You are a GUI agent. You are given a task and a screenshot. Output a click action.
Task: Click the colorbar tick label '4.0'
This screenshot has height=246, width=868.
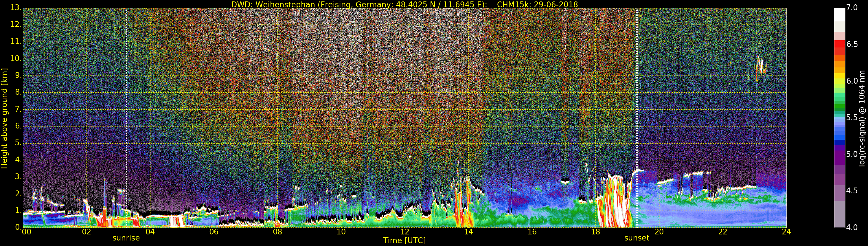coord(852,227)
